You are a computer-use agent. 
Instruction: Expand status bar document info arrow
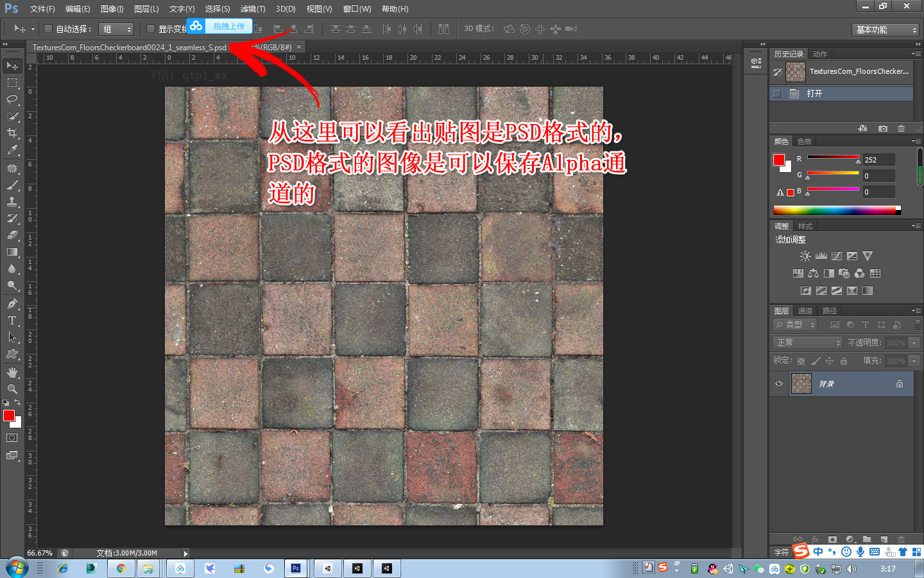(186, 553)
